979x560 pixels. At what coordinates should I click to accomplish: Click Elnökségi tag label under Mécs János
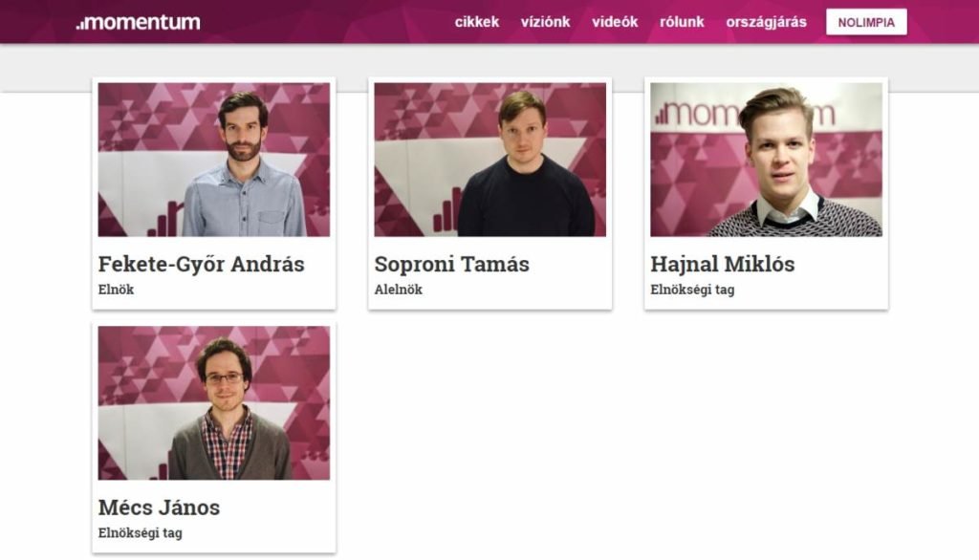[140, 533]
